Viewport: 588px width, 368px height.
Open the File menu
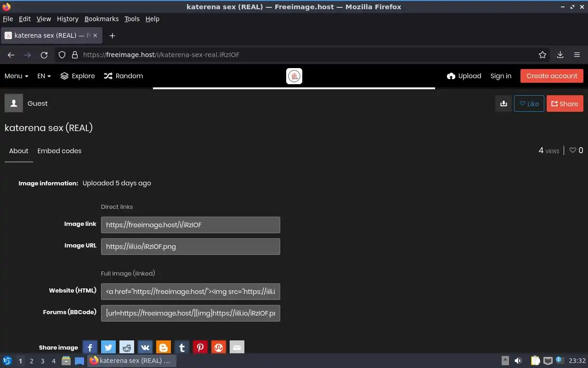8,19
